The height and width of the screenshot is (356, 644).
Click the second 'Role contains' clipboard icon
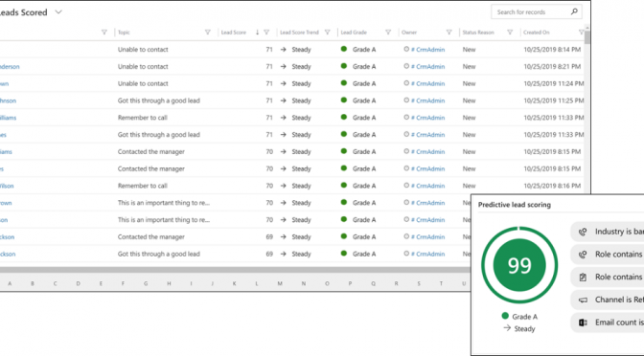click(583, 278)
